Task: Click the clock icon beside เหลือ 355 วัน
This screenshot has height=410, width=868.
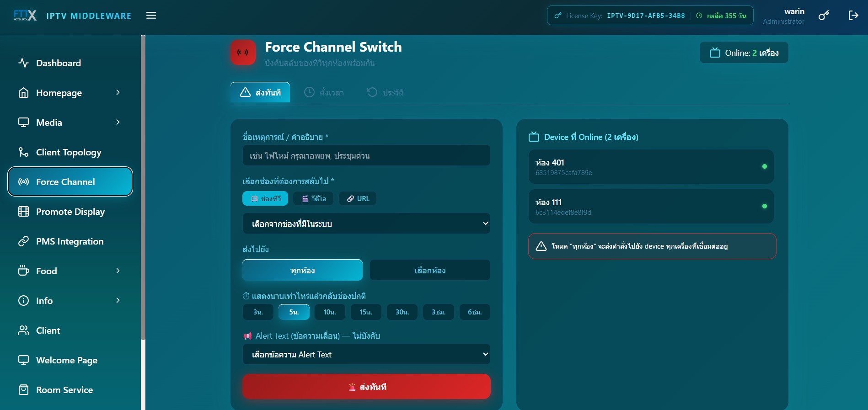Action: point(699,16)
